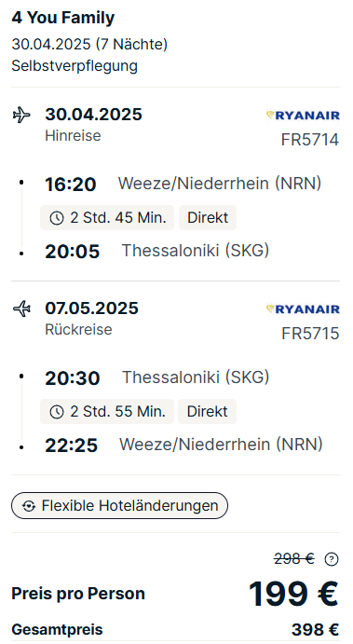Viewport: 353px width, 644px height.
Task: Click flight number FR5714
Action: pos(310,140)
